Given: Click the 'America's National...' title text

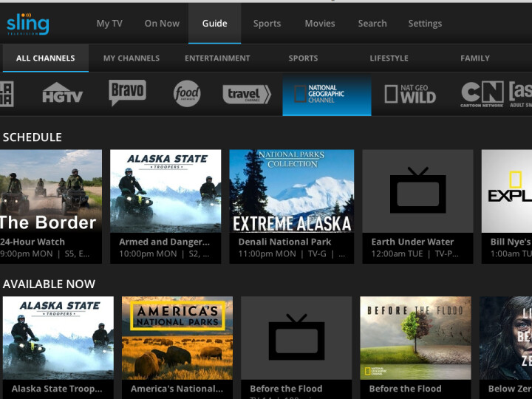Looking at the screenshot, I should click(177, 389).
